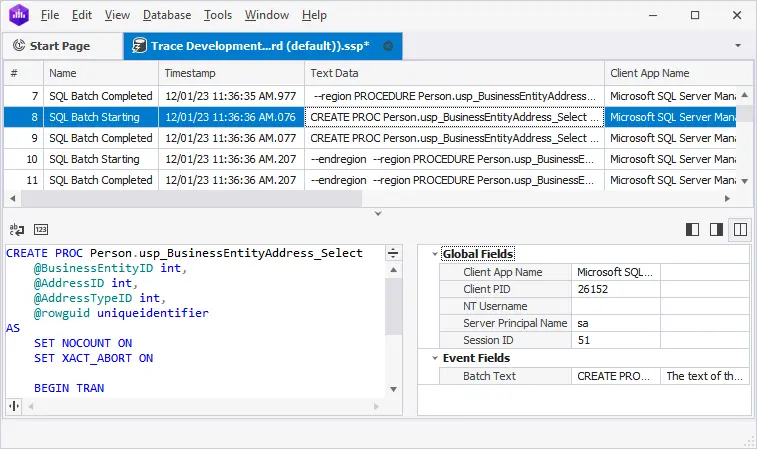
Task: Click the editor split handle icon
Action: tap(393, 254)
